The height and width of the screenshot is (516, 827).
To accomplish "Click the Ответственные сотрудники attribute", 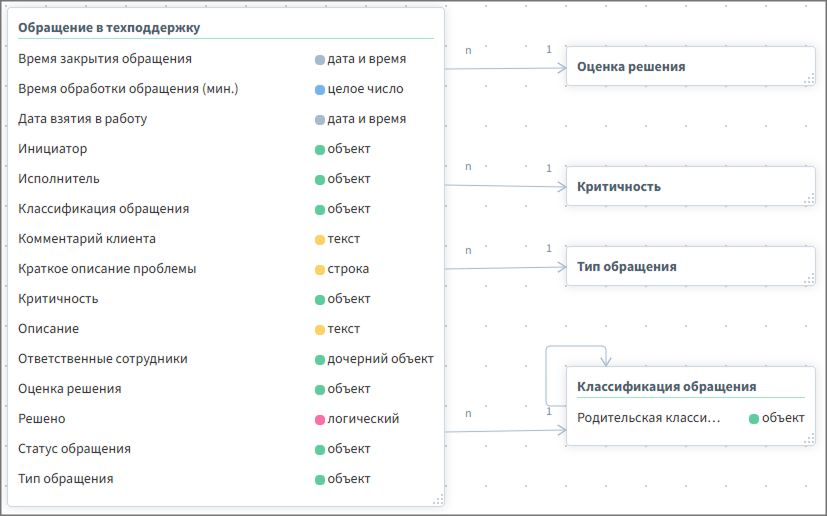I will click(103, 359).
